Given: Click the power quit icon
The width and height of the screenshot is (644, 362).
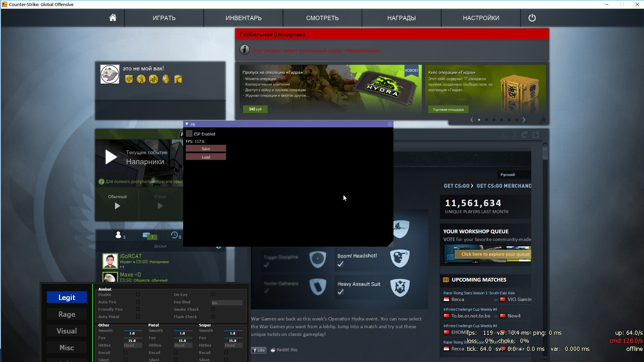Looking at the screenshot, I should [x=532, y=18].
